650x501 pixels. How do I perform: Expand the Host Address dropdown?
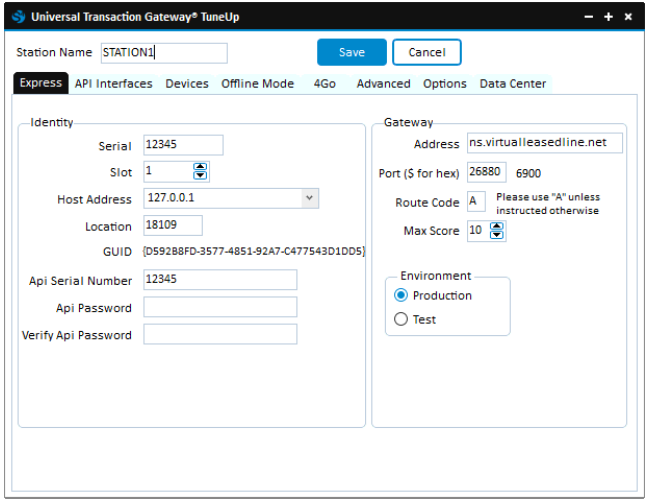(309, 199)
